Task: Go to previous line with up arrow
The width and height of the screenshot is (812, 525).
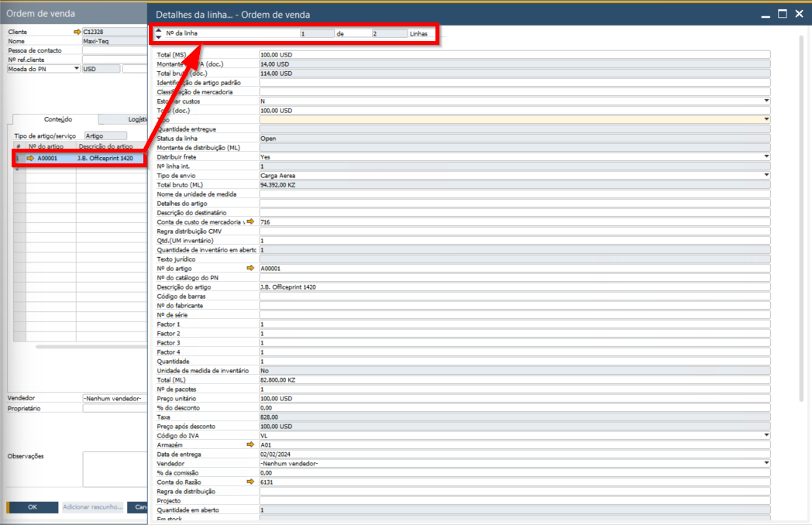Action: tap(159, 30)
